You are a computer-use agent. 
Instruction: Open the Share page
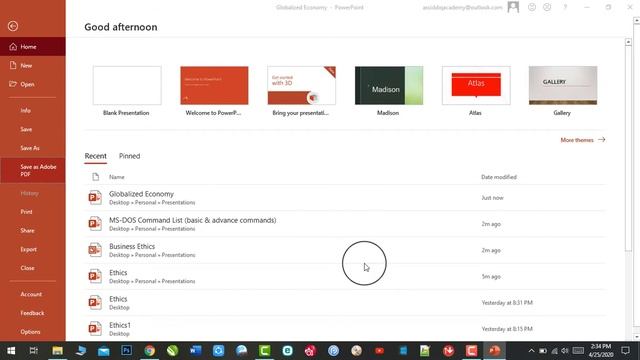coord(33,230)
